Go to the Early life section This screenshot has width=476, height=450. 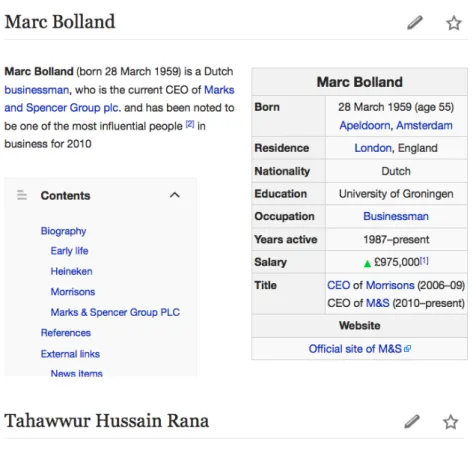click(69, 251)
